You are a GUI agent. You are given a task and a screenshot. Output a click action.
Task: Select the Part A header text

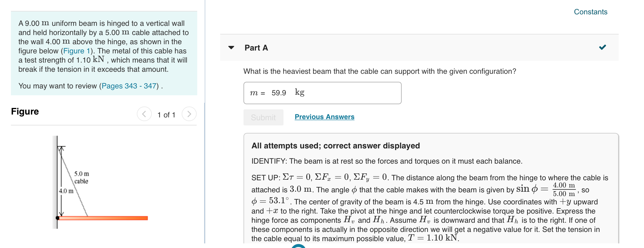coord(256,48)
